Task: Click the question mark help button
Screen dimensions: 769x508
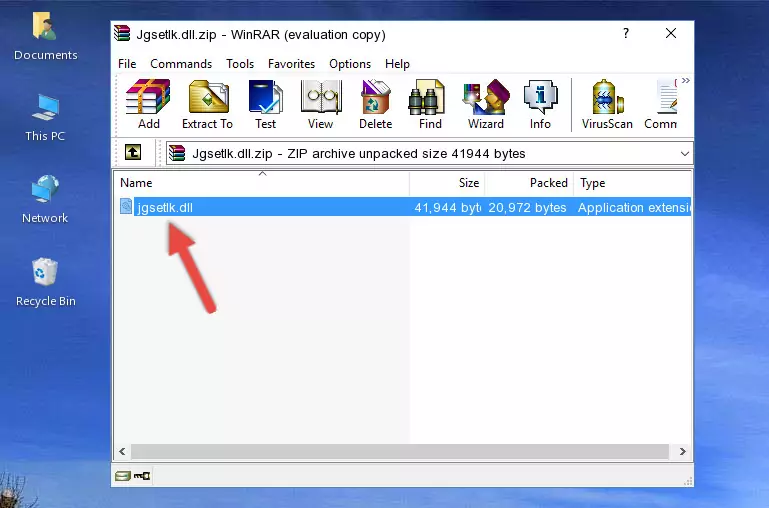Action: 626,33
